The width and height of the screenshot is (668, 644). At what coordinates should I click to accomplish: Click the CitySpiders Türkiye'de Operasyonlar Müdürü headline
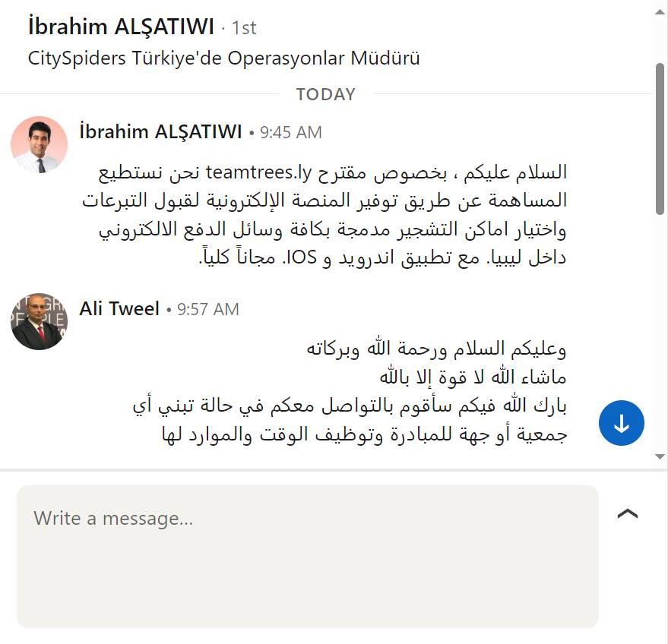223,58
